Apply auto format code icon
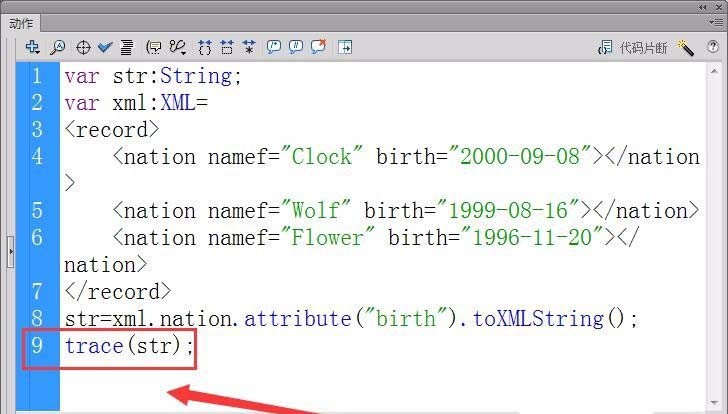This screenshot has height=414, width=728. (127, 47)
